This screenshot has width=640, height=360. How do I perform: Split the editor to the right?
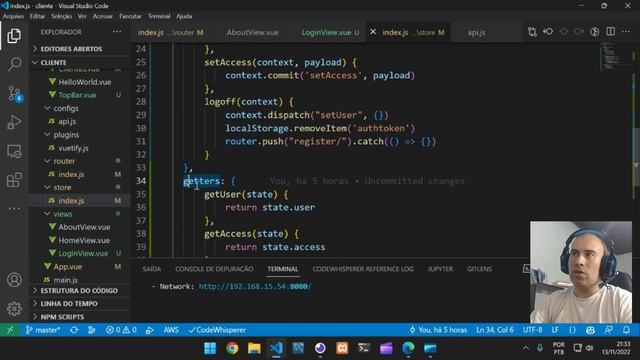click(611, 32)
